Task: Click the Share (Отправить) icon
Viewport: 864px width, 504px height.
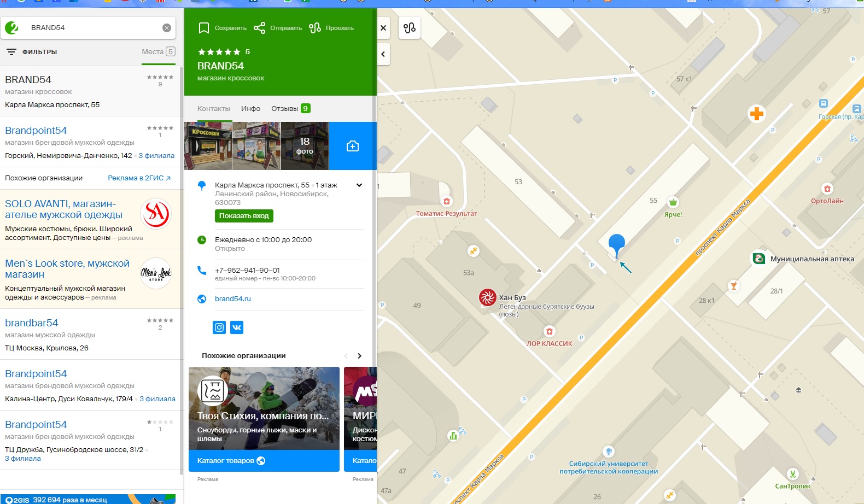Action: 259,28
